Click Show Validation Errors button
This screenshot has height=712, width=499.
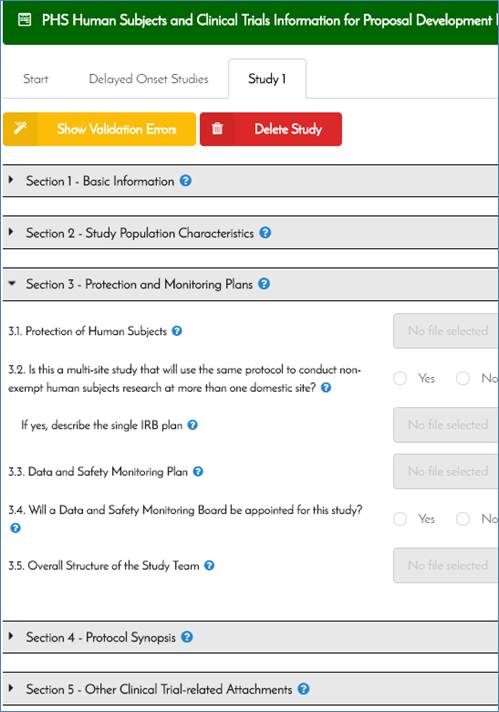[x=99, y=129]
